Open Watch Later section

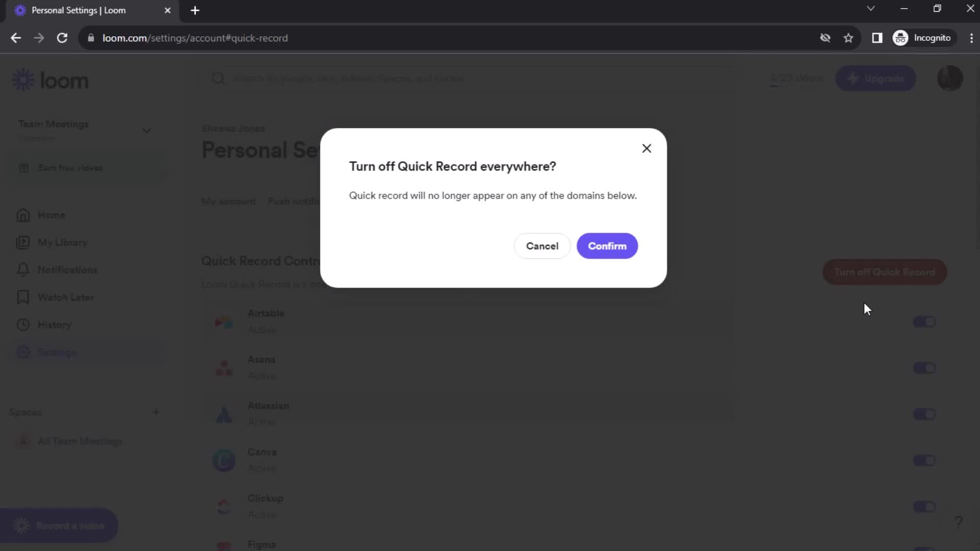tap(65, 297)
